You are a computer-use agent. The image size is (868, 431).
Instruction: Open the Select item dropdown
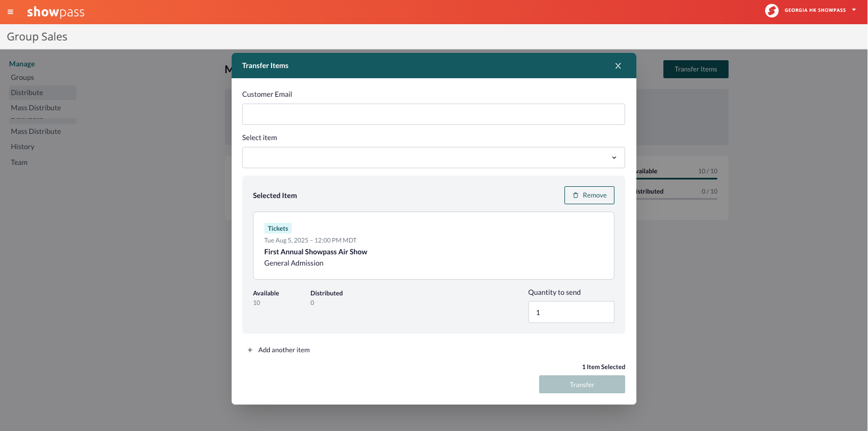tap(433, 158)
